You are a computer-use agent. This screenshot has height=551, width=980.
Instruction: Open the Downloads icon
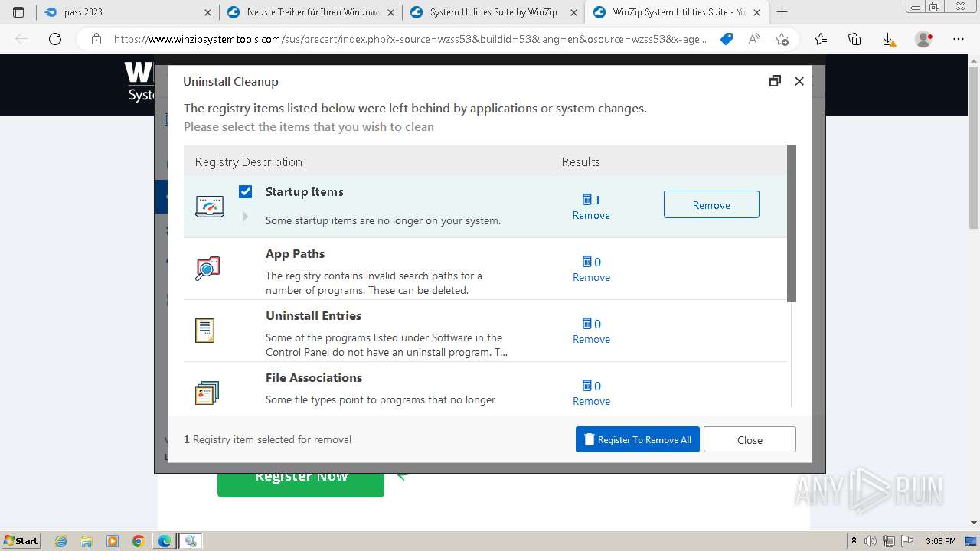889,39
